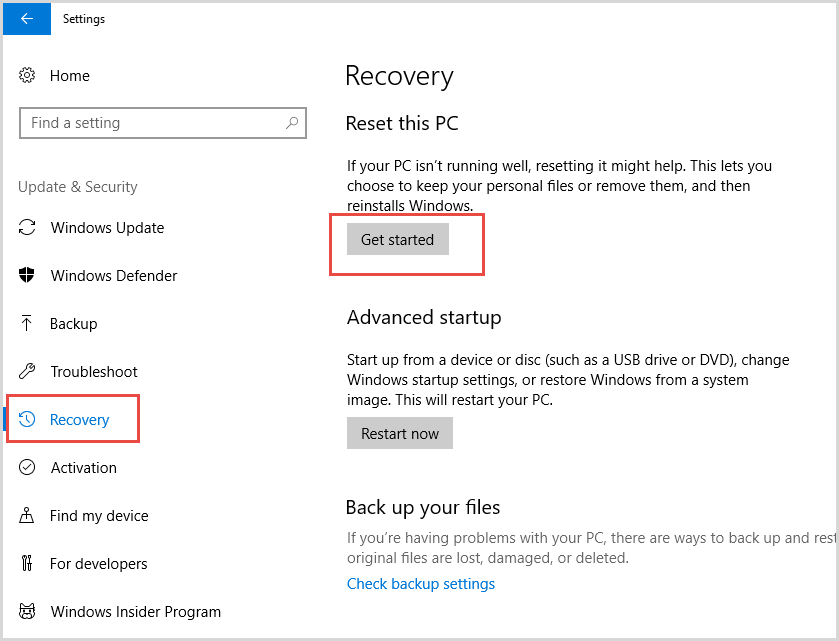Open the Home navigation item
This screenshot has width=839, height=641.
pyautogui.click(x=70, y=76)
